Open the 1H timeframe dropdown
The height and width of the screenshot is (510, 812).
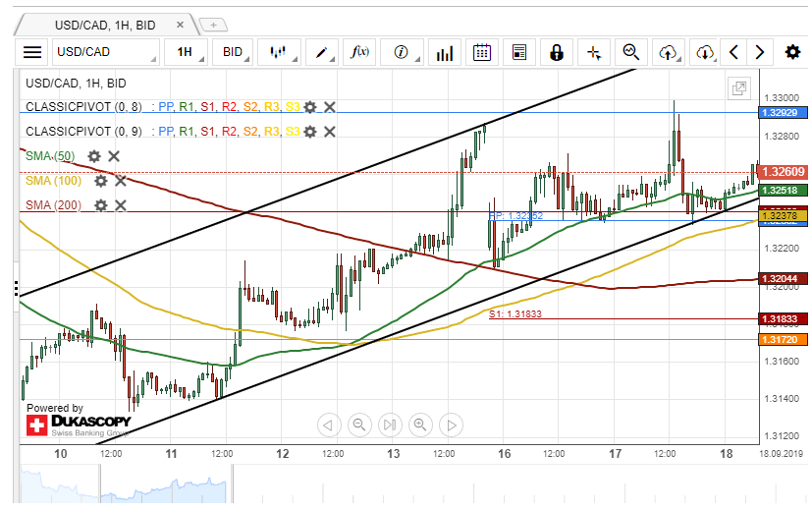186,52
